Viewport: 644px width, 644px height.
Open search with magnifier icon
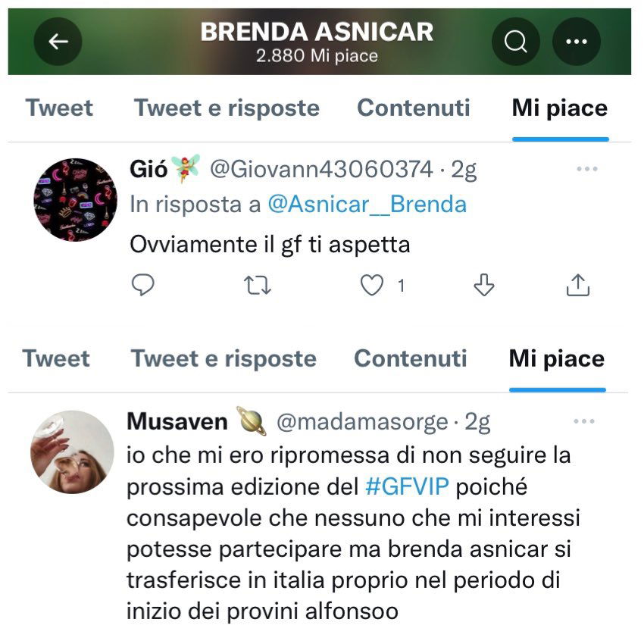[x=515, y=42]
